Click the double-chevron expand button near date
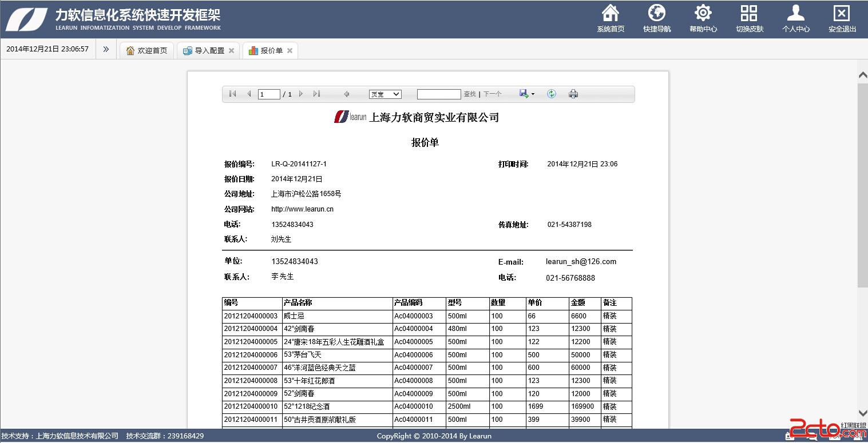868x443 pixels. click(x=106, y=49)
